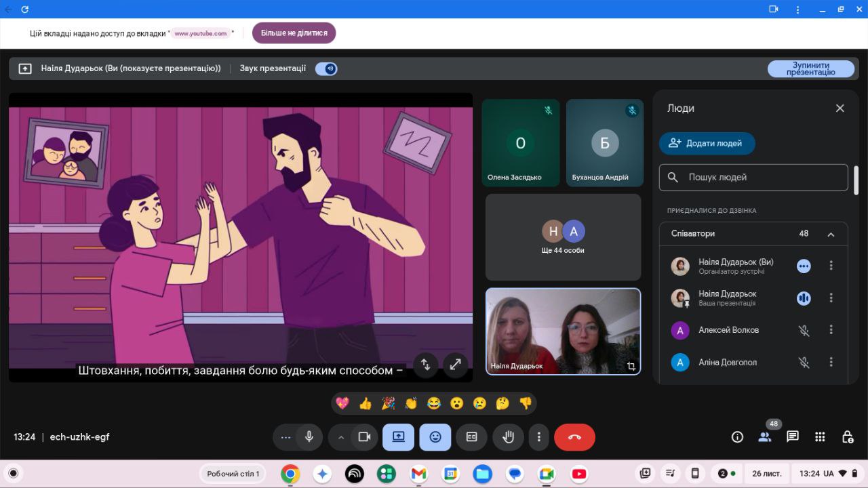Screen dimensions: 868x488
Task: Open meeting details info icon
Action: (x=737, y=437)
